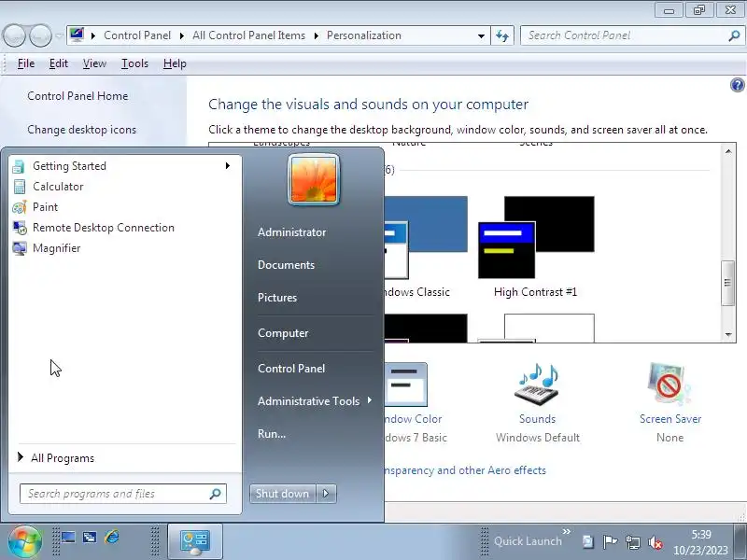
Task: Click the Forward navigation button
Action: click(40, 35)
